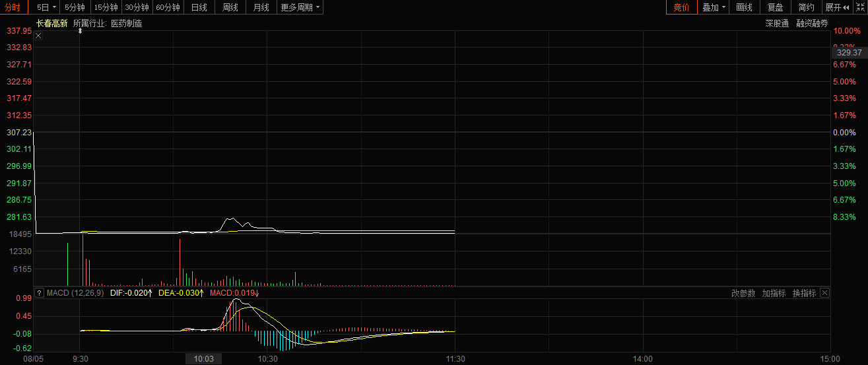Click the DEA:-0.030 value
The width and height of the screenshot is (868, 365).
click(180, 293)
